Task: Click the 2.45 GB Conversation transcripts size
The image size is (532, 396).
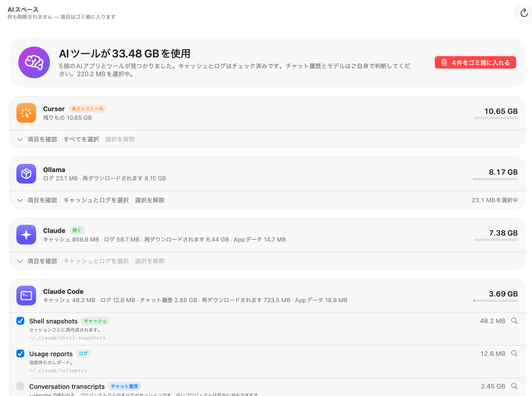Action: point(493,386)
